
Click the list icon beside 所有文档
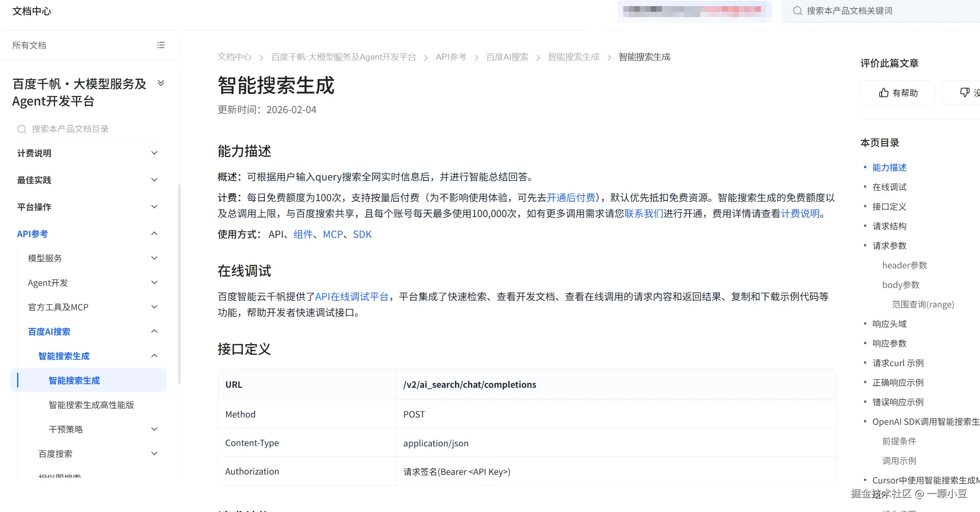161,45
